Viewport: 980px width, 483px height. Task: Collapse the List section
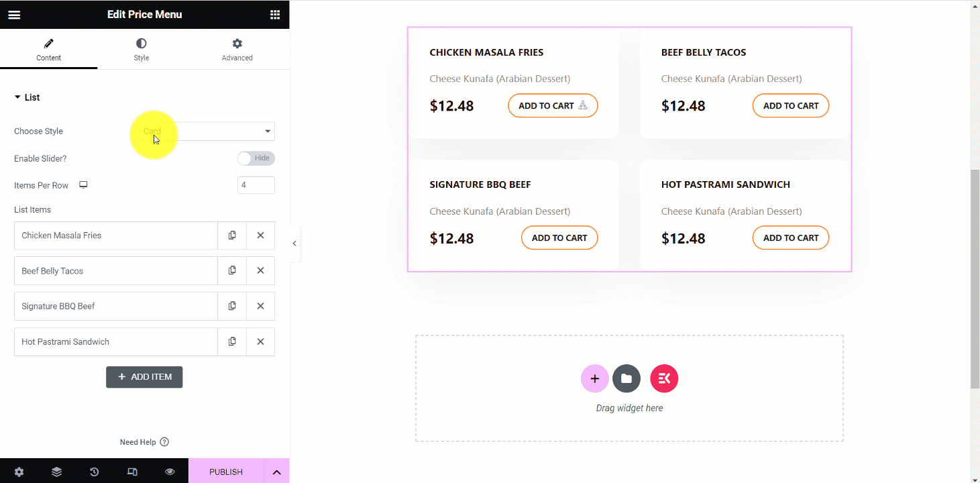pyautogui.click(x=27, y=97)
